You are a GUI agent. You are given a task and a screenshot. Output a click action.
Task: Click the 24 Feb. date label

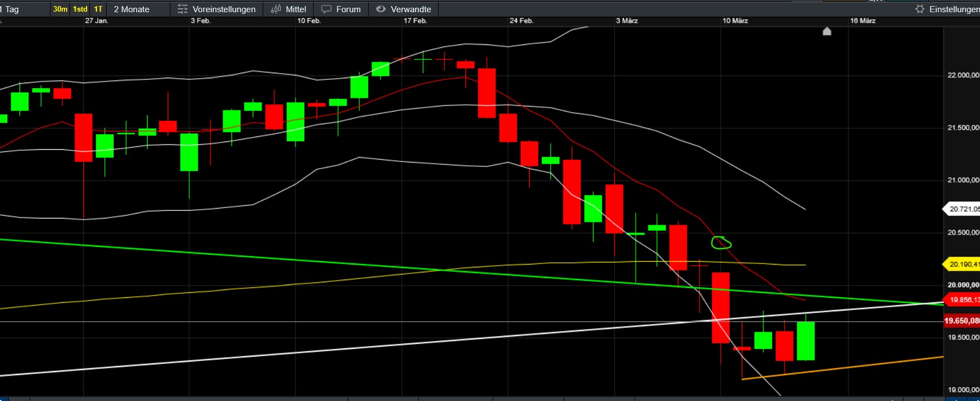click(521, 21)
